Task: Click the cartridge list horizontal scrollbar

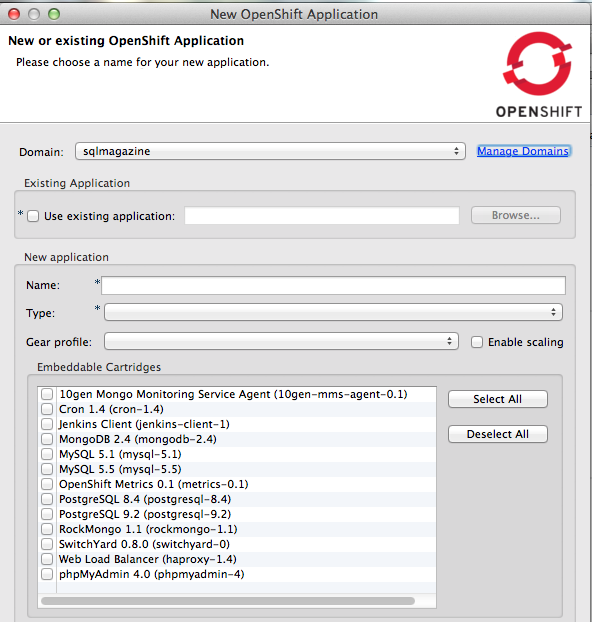Action: (x=228, y=601)
